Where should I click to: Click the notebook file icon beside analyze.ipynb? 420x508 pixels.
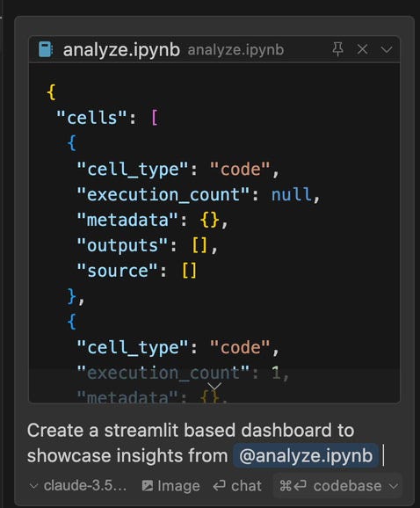(x=46, y=49)
